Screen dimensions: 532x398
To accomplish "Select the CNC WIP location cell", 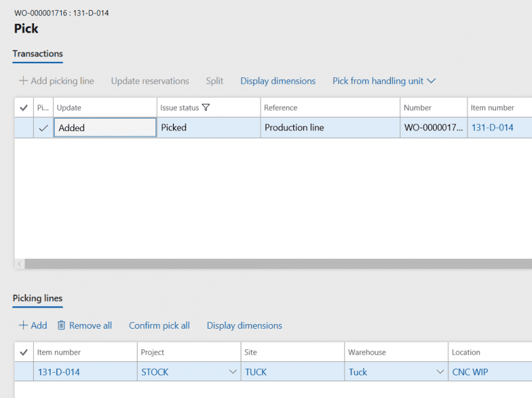I will click(x=469, y=372).
